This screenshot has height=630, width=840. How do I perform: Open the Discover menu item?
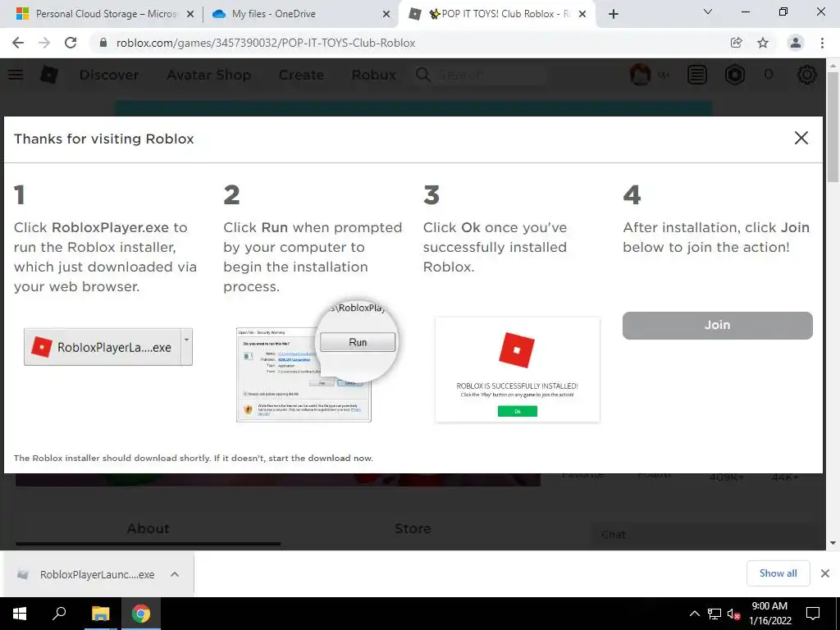coord(109,75)
